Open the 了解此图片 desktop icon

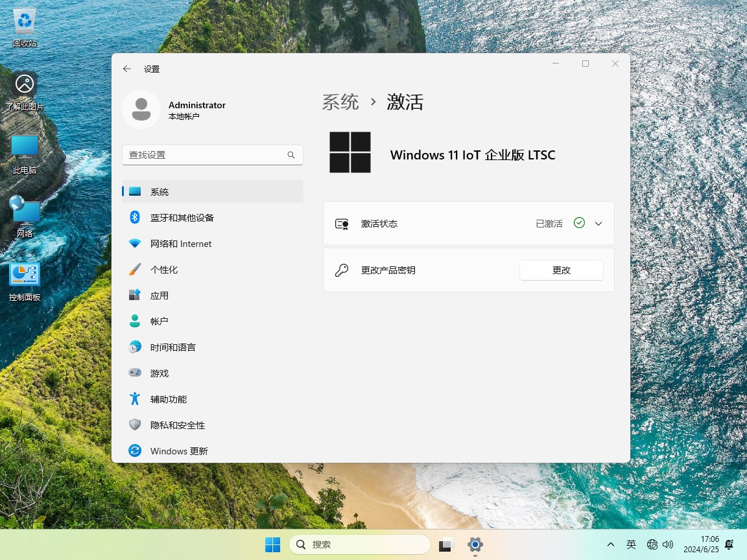pos(24,91)
